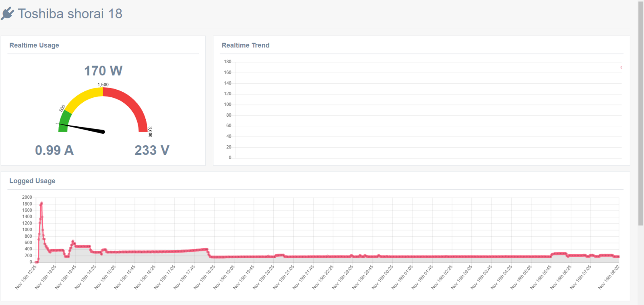Screen dimensions: 644x305
Task: Click the Nov 16th 03:05 time label
Action: click(x=462, y=277)
